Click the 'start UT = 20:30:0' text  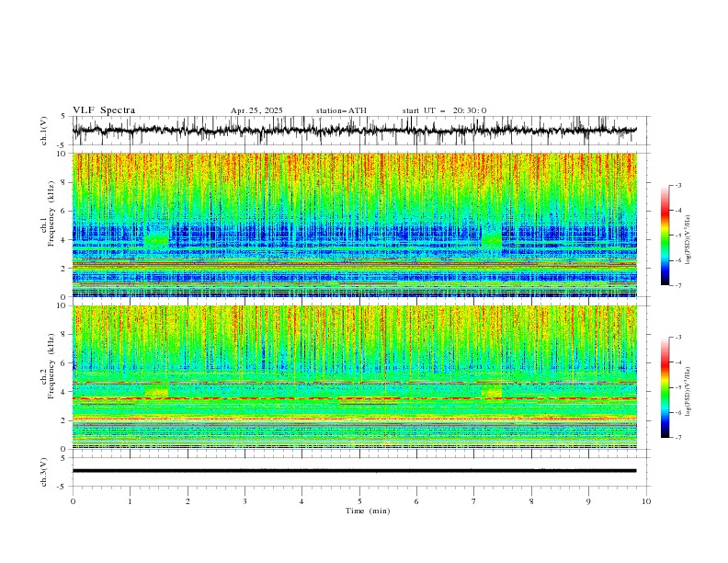click(444, 110)
